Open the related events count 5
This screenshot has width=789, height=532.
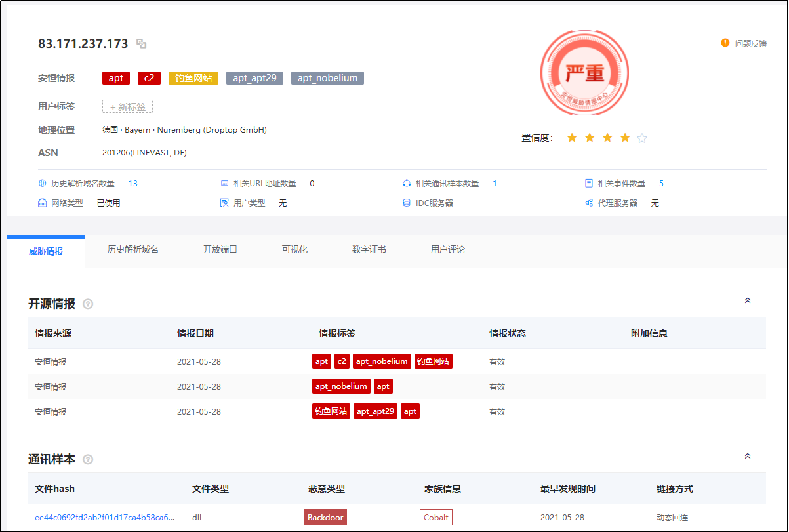tap(662, 184)
